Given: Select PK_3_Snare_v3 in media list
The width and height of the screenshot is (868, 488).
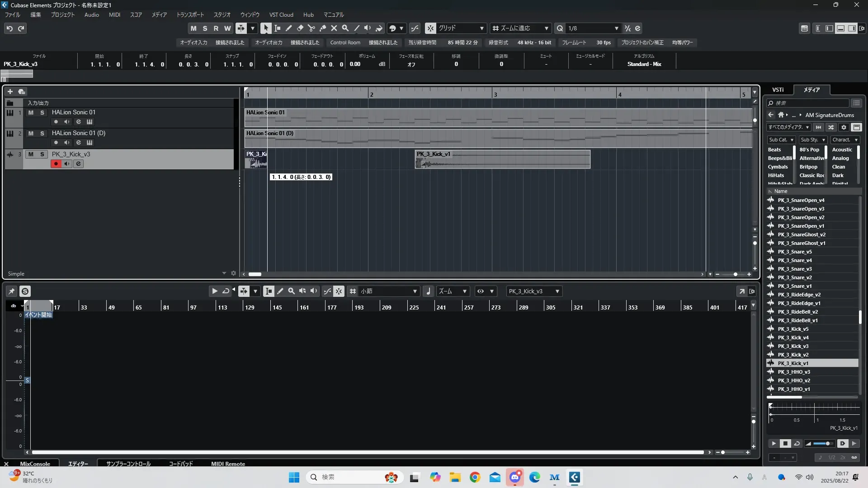Looking at the screenshot, I should click(x=794, y=269).
